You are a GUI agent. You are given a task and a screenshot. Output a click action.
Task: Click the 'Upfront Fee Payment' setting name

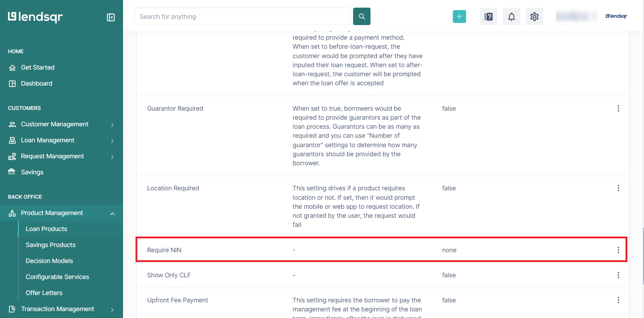(x=178, y=300)
